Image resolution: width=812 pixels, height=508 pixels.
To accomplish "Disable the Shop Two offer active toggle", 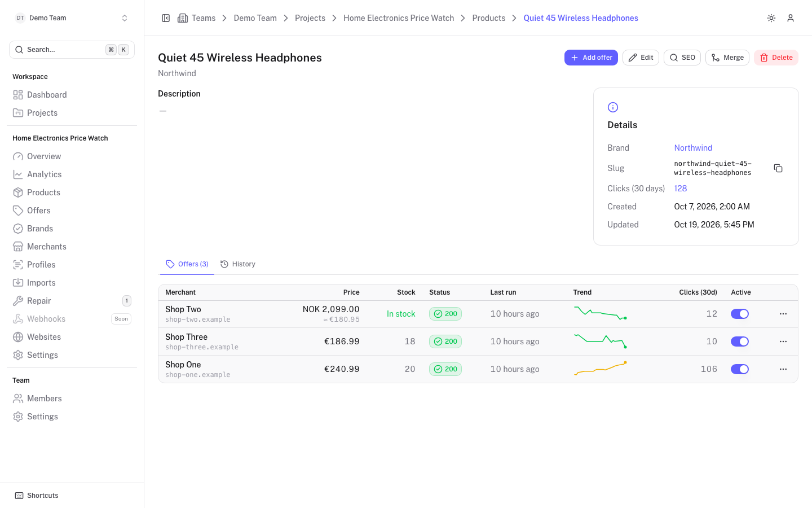I will tap(740, 314).
